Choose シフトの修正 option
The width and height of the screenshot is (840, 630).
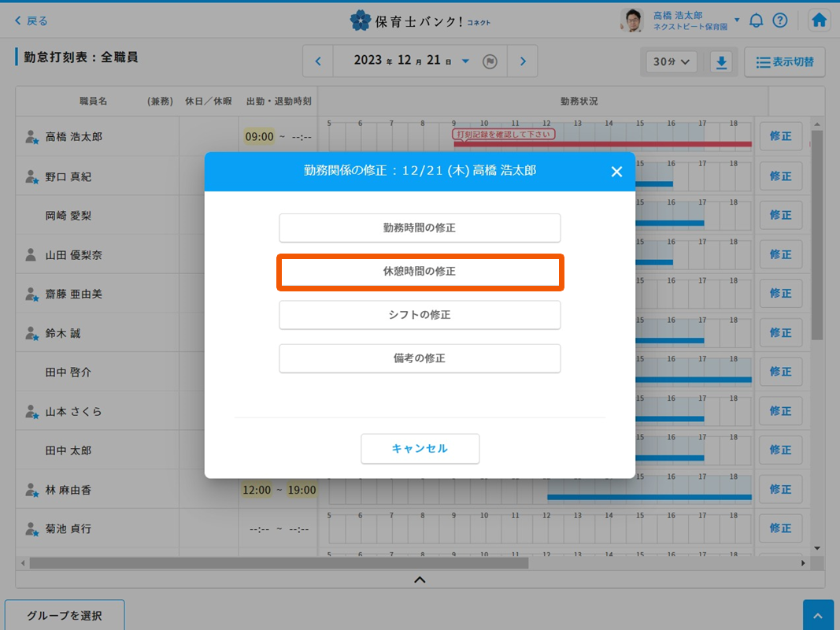point(420,315)
